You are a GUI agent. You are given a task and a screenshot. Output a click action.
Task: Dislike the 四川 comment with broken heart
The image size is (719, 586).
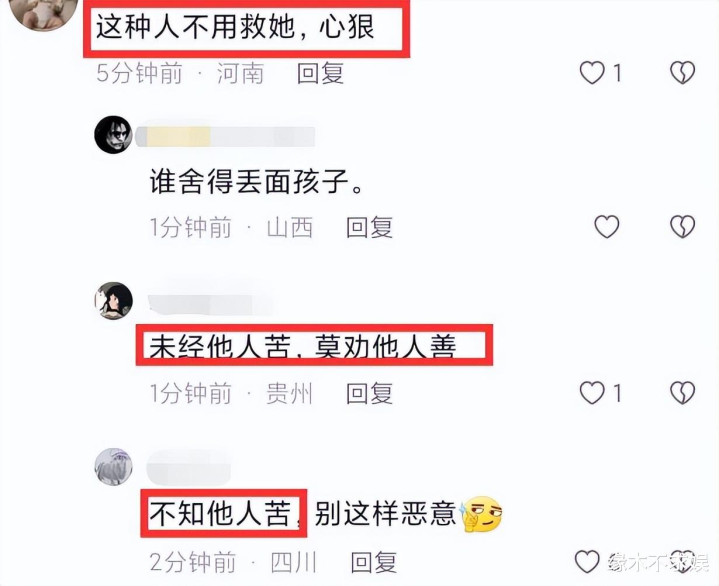682,562
